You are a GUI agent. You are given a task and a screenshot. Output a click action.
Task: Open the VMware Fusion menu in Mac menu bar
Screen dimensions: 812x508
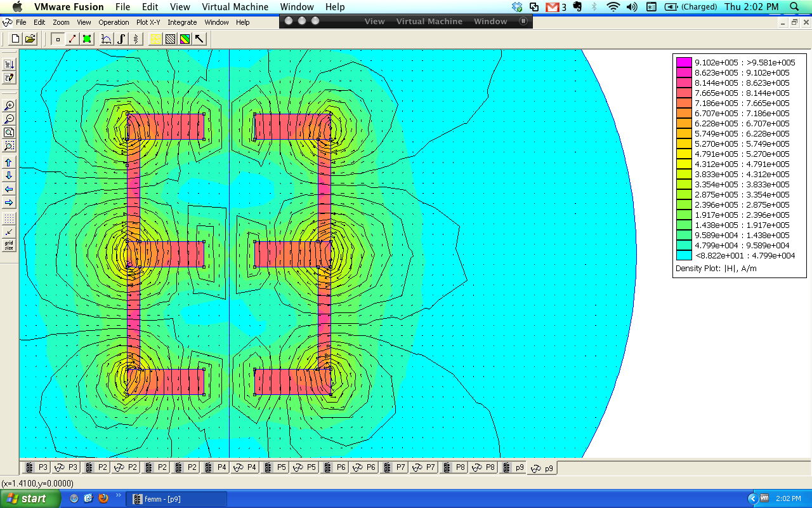[69, 7]
